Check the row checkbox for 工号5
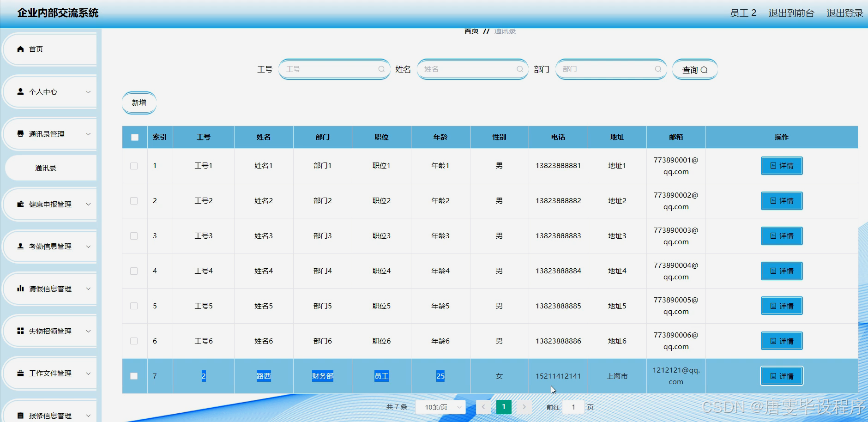 134,306
